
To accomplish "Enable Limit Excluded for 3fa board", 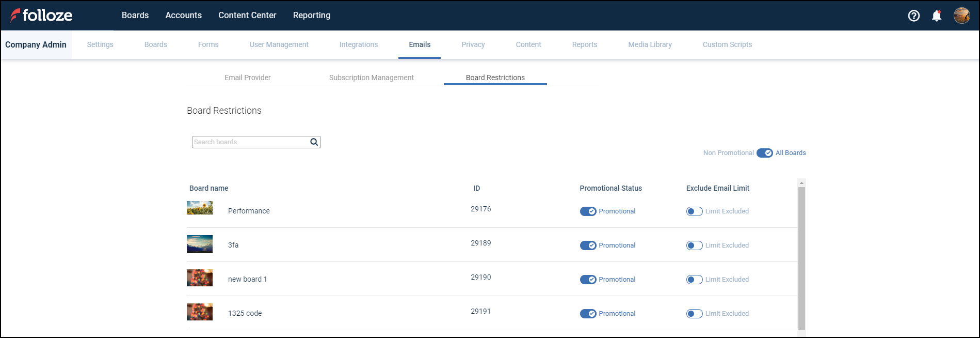I will [x=694, y=245].
